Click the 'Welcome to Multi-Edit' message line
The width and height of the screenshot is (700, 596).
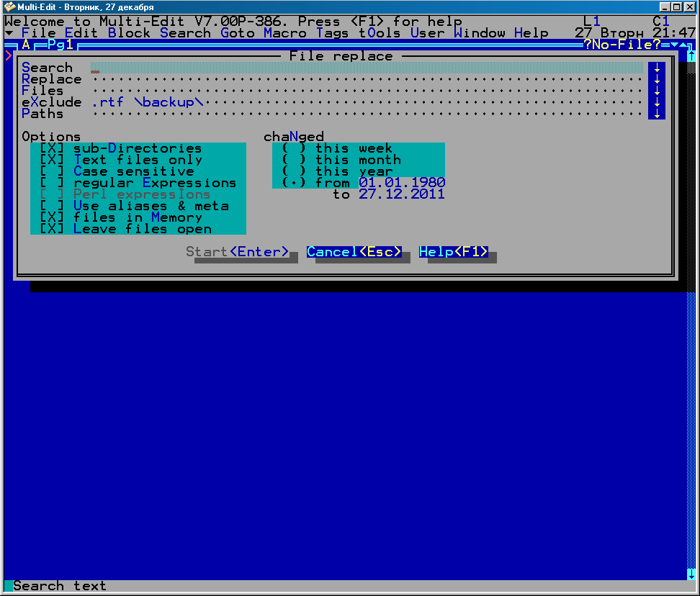click(x=233, y=22)
